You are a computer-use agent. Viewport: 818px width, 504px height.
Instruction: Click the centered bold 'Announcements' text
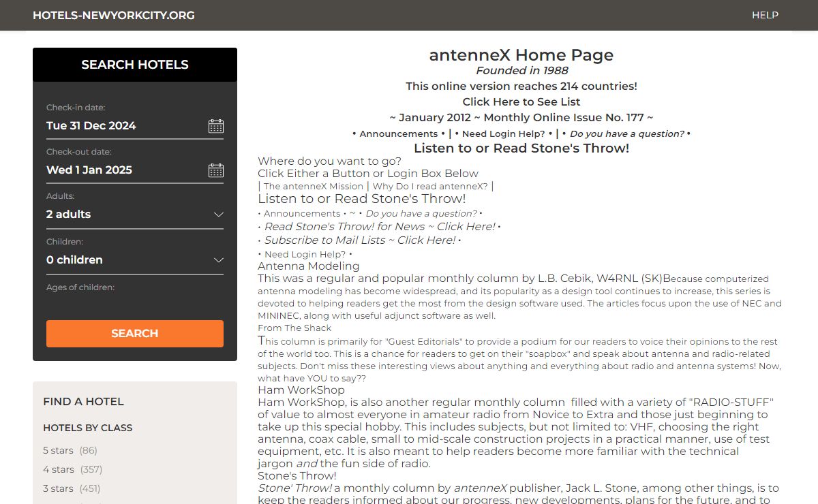[399, 134]
